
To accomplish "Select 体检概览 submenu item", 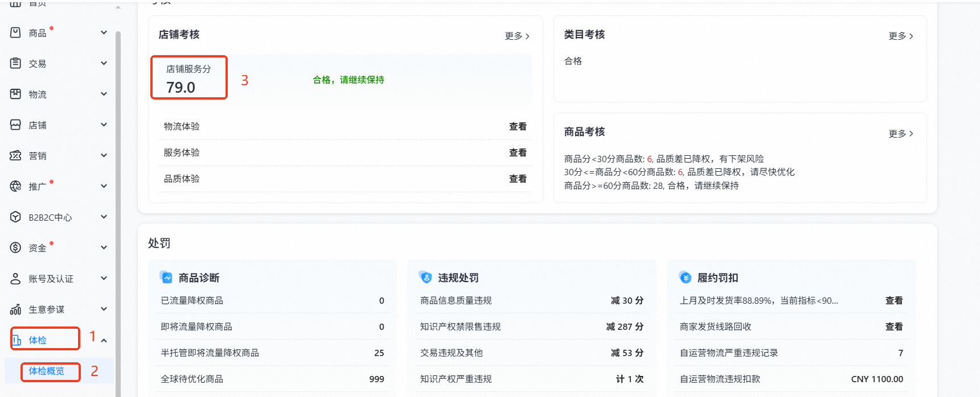I will point(47,371).
